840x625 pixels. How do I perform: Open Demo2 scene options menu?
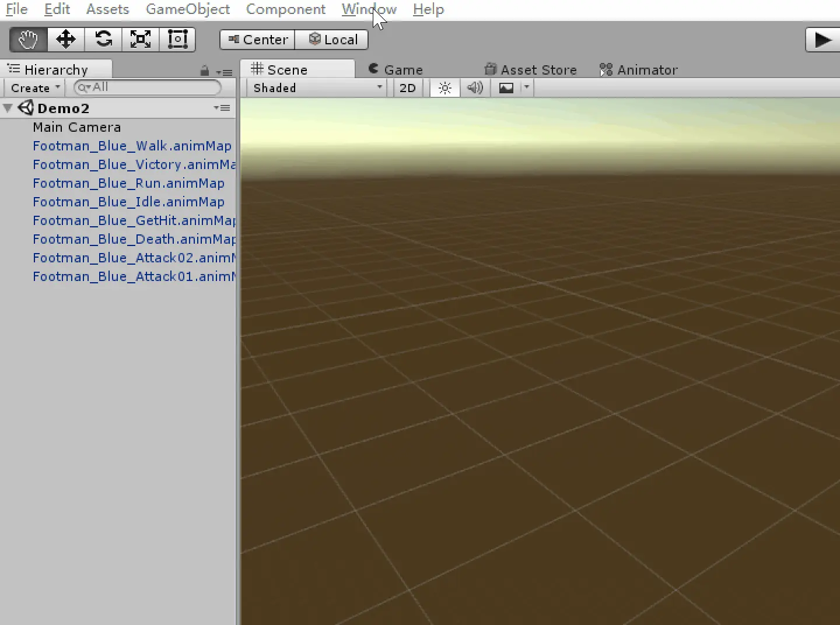222,108
